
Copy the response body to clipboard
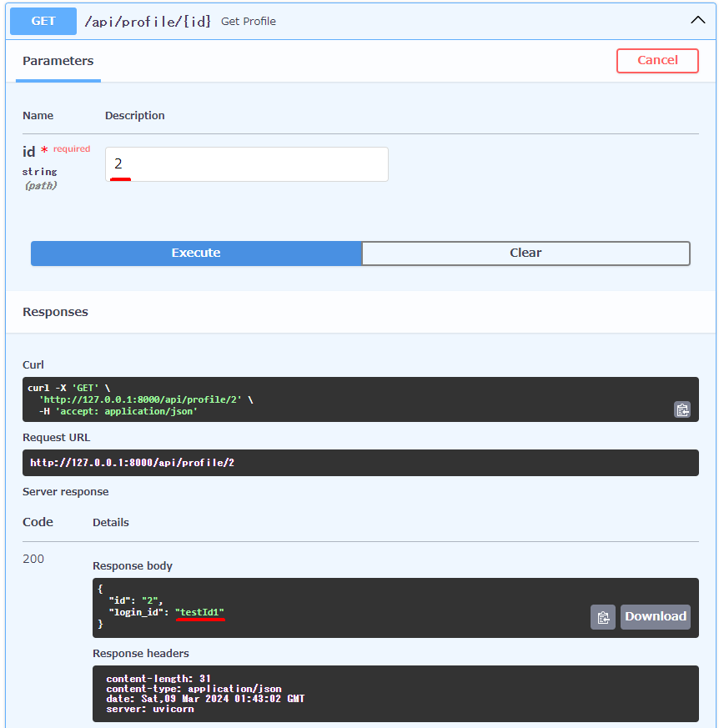(603, 617)
